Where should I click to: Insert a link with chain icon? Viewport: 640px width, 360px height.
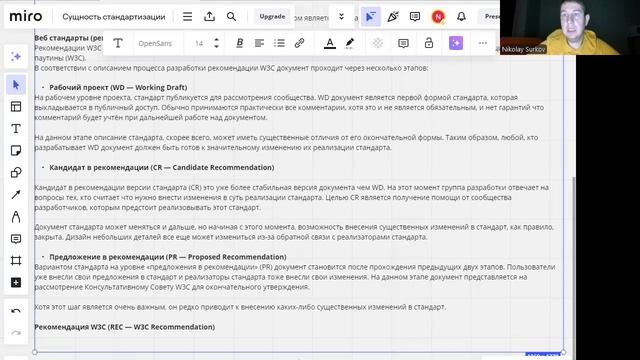299,43
